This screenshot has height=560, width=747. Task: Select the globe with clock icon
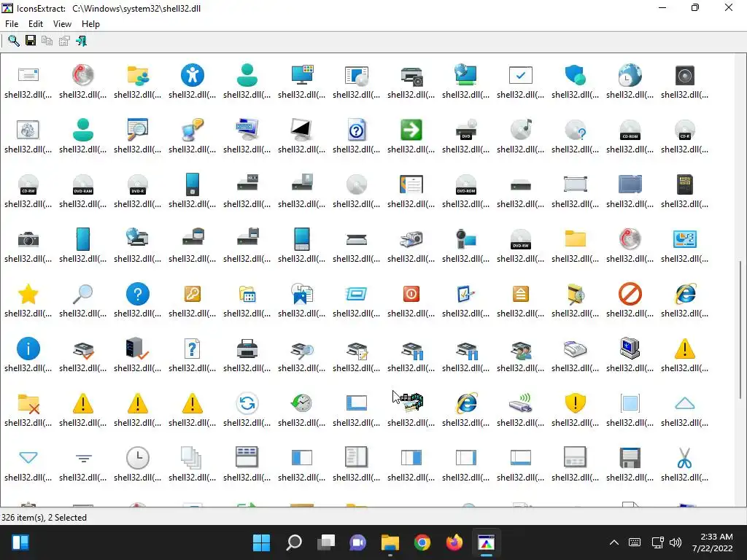[x=630, y=75]
